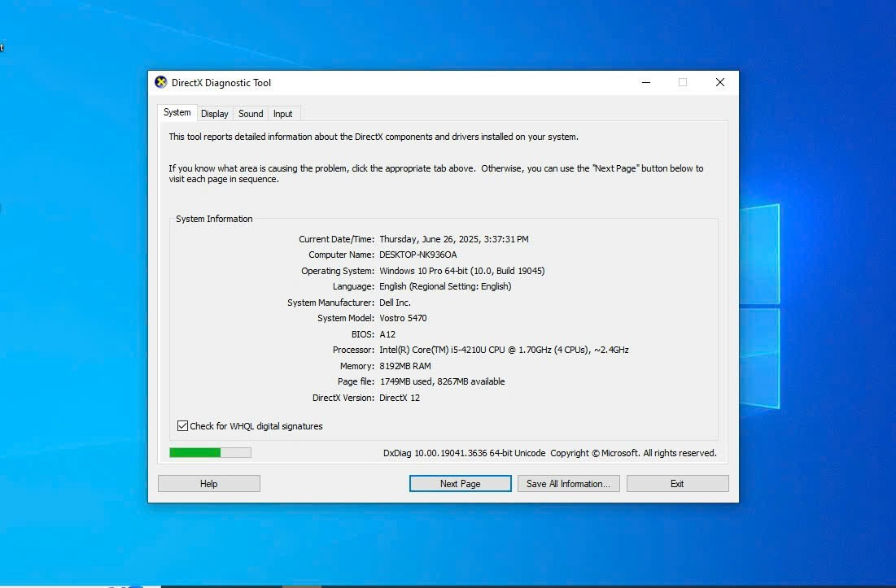Open the Input tab
896x588 pixels.
pos(283,114)
